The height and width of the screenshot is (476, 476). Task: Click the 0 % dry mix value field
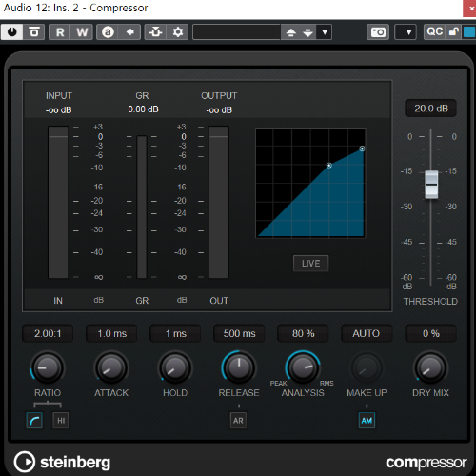tap(431, 333)
